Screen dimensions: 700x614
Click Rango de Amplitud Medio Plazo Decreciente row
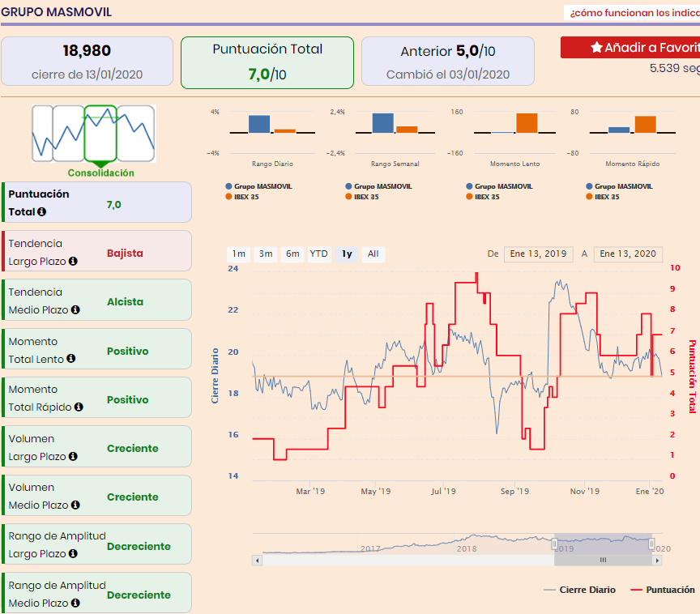tap(97, 593)
